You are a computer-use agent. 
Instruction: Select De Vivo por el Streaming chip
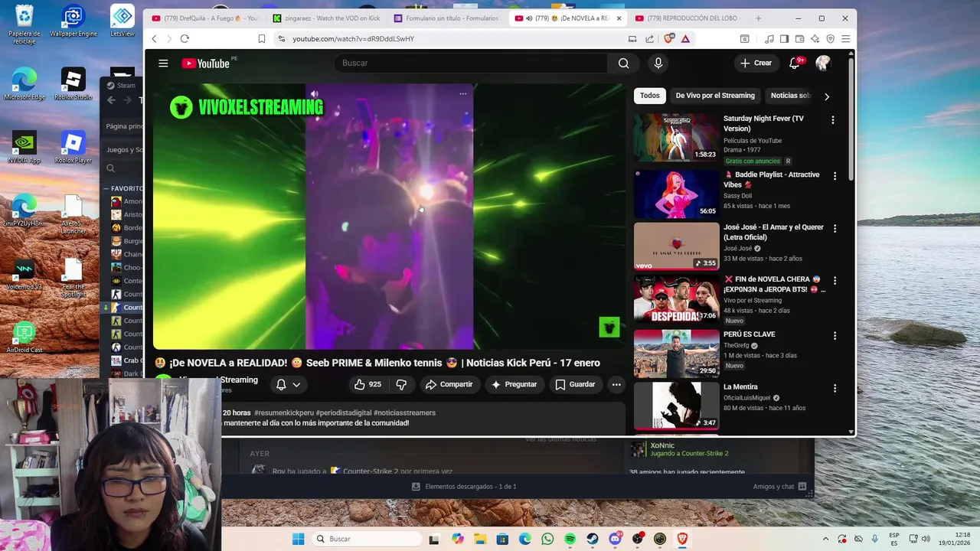tap(715, 96)
